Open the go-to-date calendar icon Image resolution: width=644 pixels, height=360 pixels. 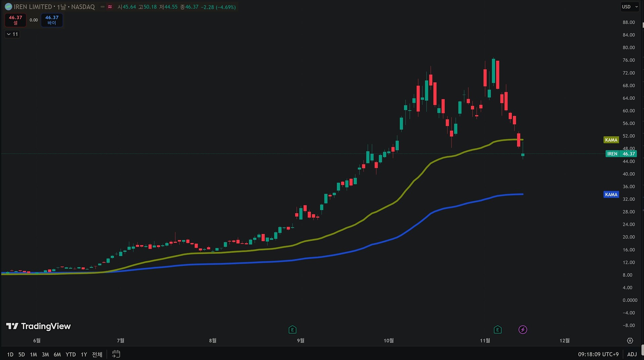pyautogui.click(x=116, y=354)
